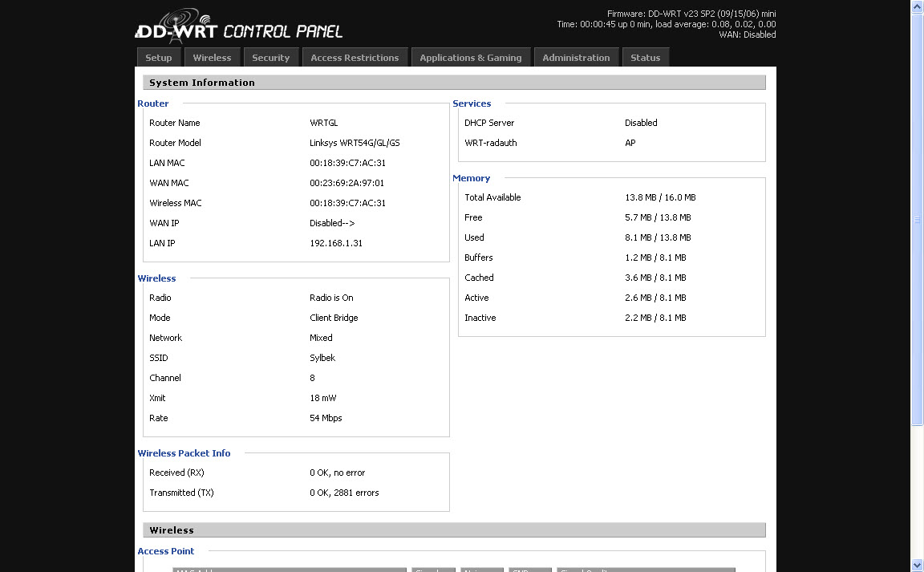This screenshot has width=924, height=572.
Task: Click the WAN MAC address value
Action: [x=346, y=183]
